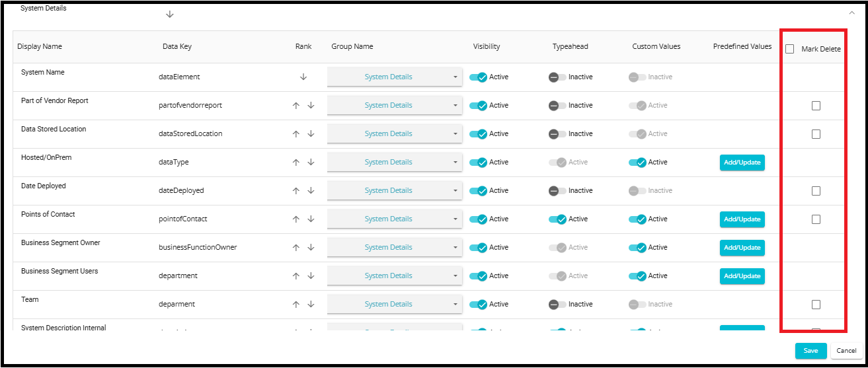The width and height of the screenshot is (868, 368).
Task: Click the Cancel button
Action: tap(846, 351)
